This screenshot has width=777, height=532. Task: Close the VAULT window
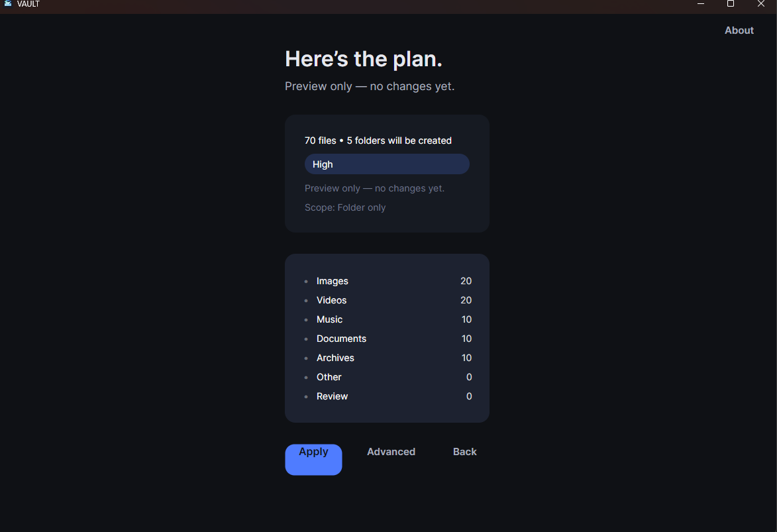(760, 4)
